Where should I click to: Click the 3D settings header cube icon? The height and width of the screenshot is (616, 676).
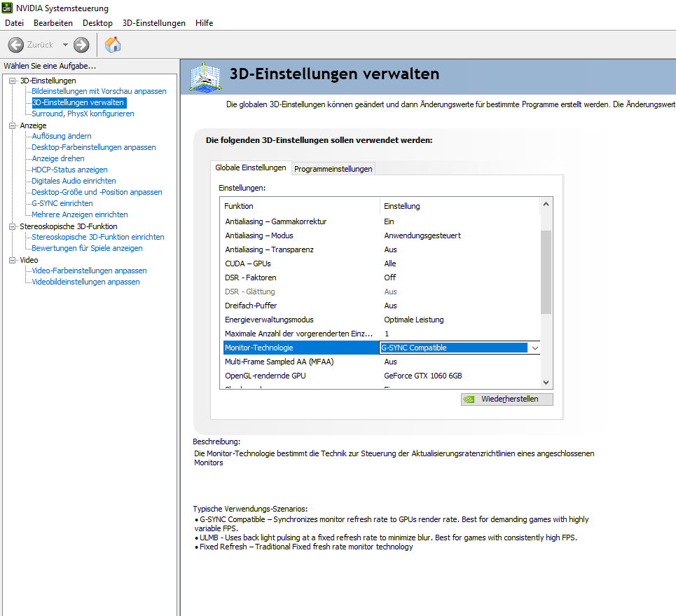click(x=206, y=77)
